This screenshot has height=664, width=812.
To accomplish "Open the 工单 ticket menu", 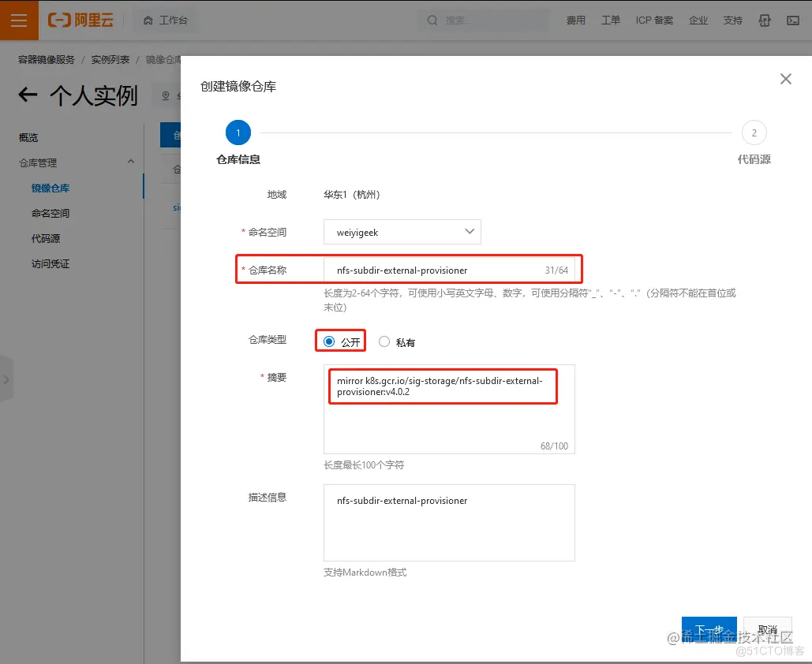I will [610, 21].
